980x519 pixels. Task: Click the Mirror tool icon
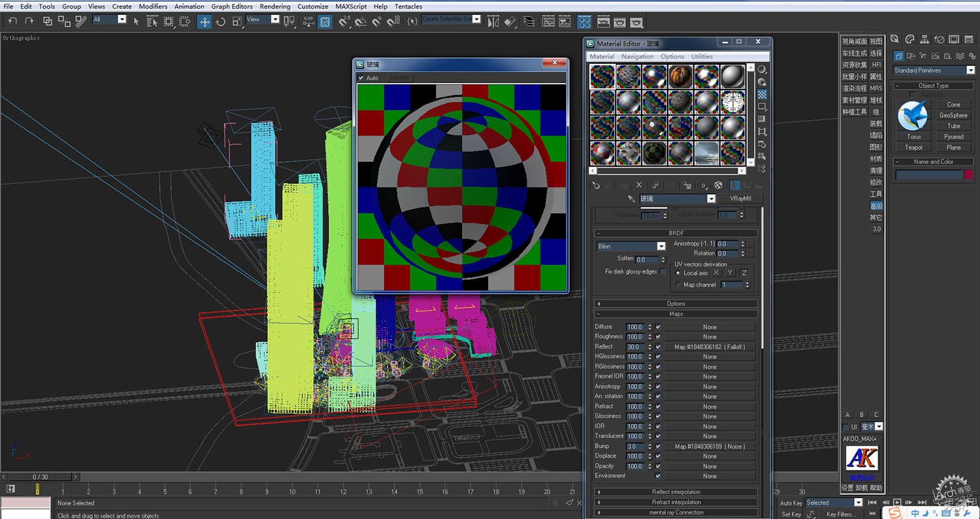[x=493, y=22]
